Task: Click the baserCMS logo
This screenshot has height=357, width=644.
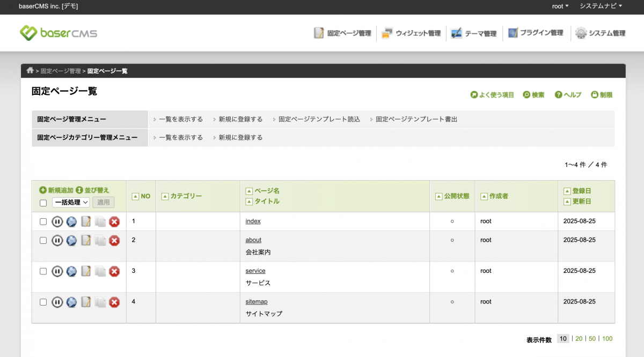Action: (58, 33)
